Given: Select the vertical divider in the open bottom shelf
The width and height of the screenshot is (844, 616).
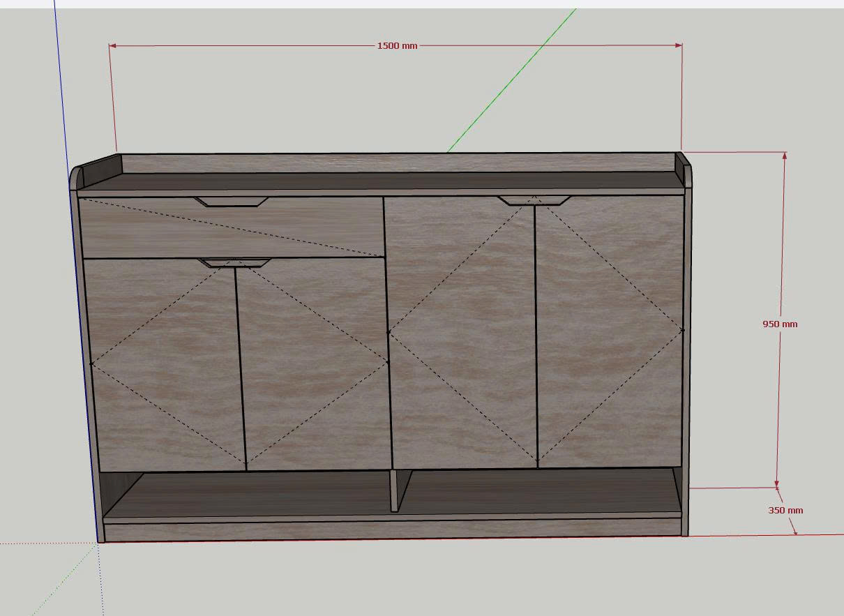Looking at the screenshot, I should point(395,490).
